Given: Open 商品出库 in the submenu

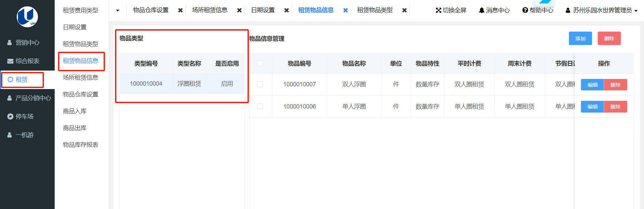Looking at the screenshot, I should pos(75,128).
